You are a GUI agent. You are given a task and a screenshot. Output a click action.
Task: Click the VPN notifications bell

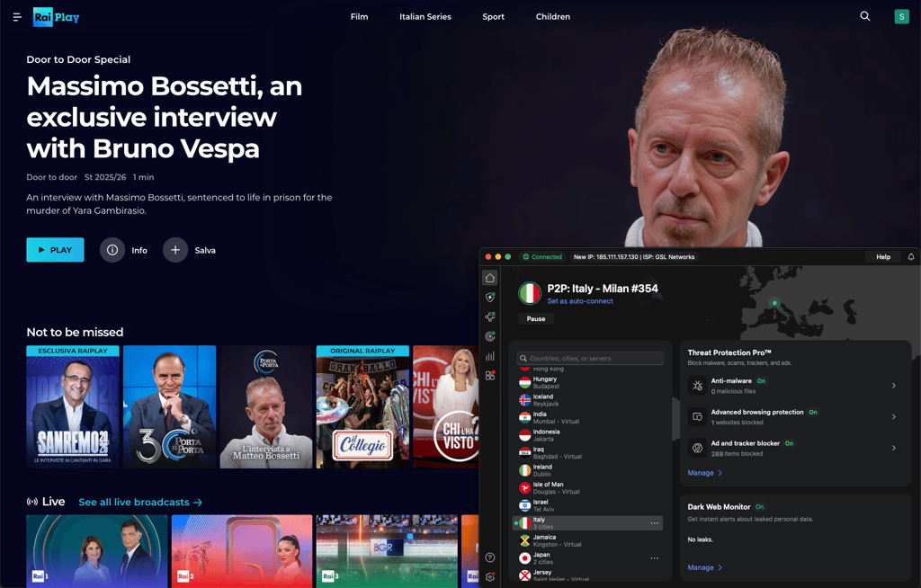point(911,257)
